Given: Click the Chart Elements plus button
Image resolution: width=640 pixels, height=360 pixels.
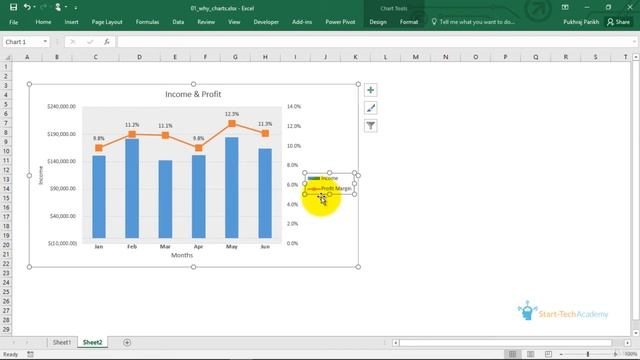Looking at the screenshot, I should (371, 90).
